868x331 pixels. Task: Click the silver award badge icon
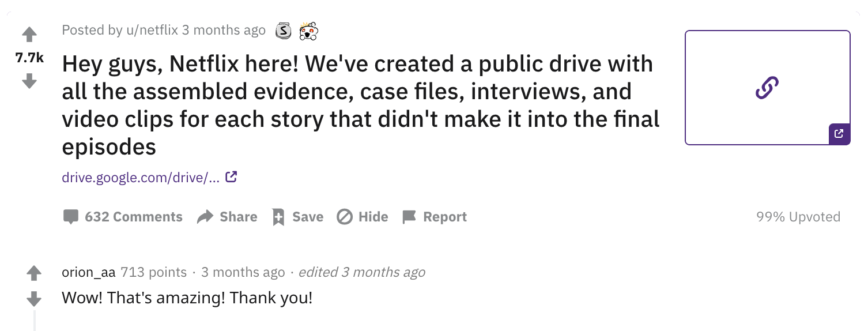coord(283,31)
